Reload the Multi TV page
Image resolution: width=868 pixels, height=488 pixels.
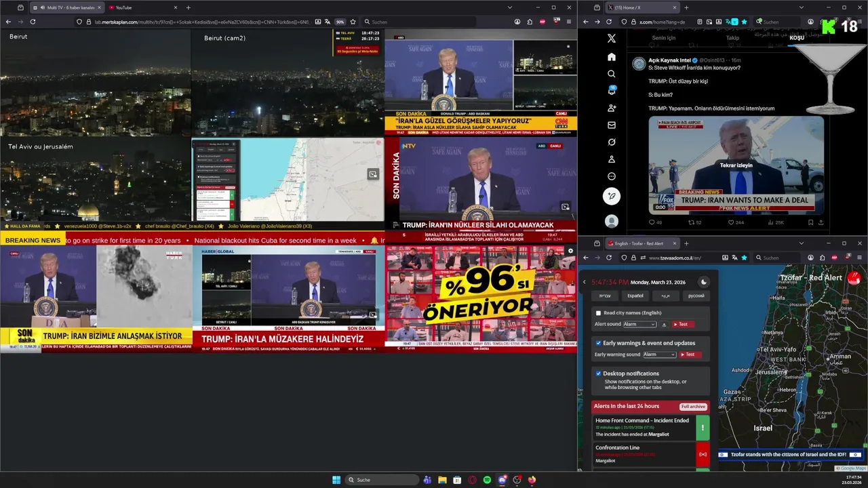(33, 22)
